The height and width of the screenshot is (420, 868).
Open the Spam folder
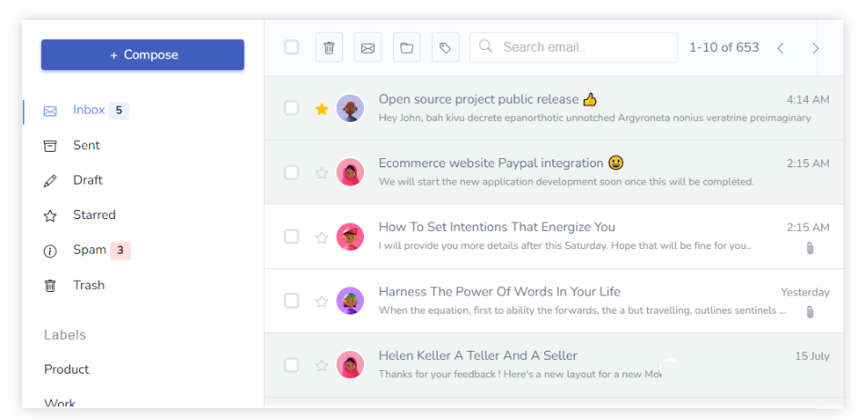(89, 250)
